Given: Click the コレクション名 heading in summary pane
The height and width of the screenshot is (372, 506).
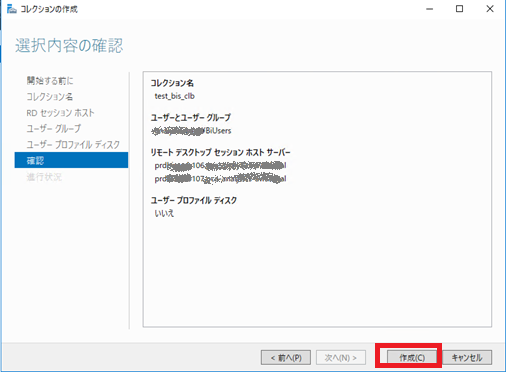Looking at the screenshot, I should 172,83.
